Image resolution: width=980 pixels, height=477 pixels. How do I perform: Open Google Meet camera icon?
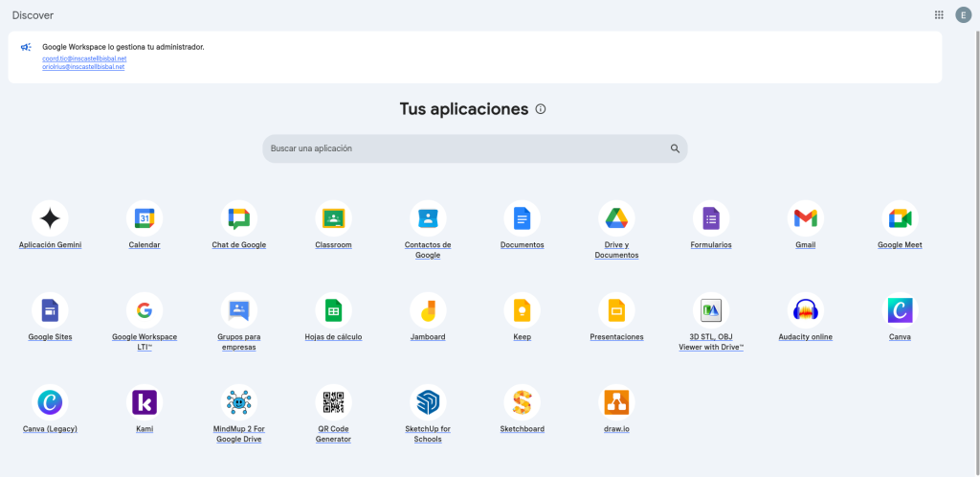pyautogui.click(x=900, y=219)
